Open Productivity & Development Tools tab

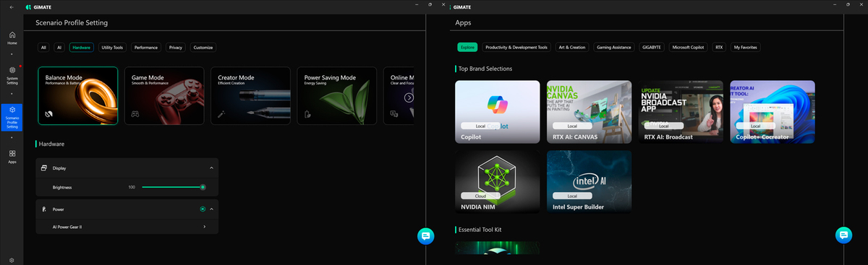516,48
